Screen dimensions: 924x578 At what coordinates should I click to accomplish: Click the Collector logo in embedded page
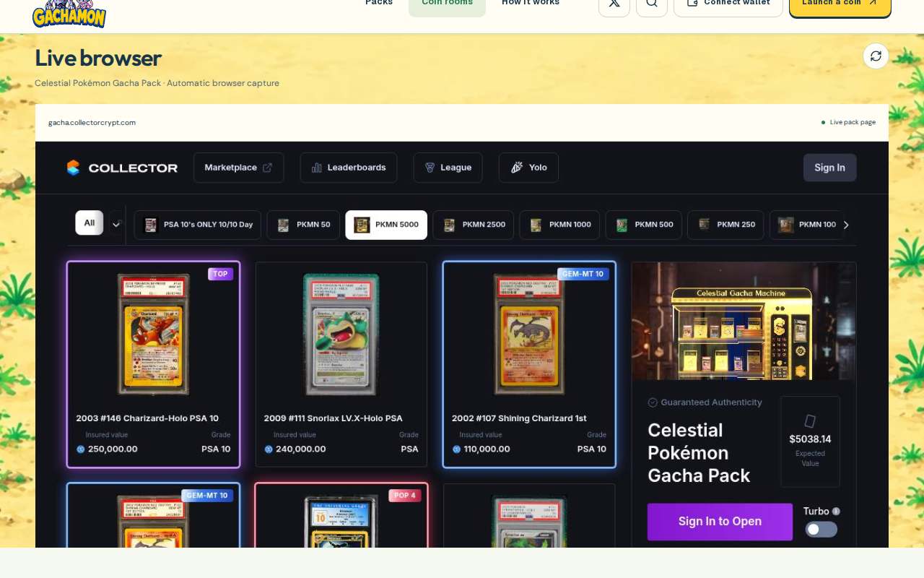[x=122, y=168]
